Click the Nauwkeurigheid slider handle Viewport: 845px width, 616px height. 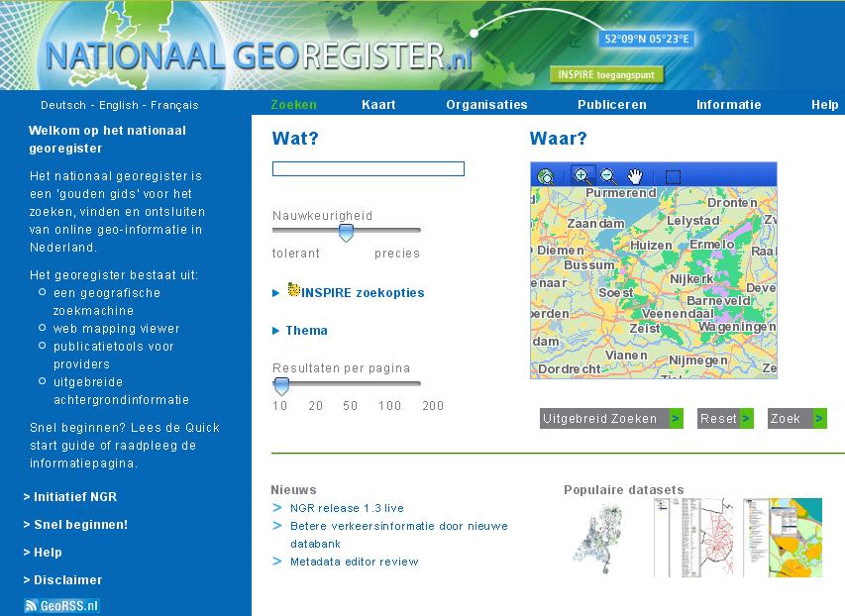(346, 233)
